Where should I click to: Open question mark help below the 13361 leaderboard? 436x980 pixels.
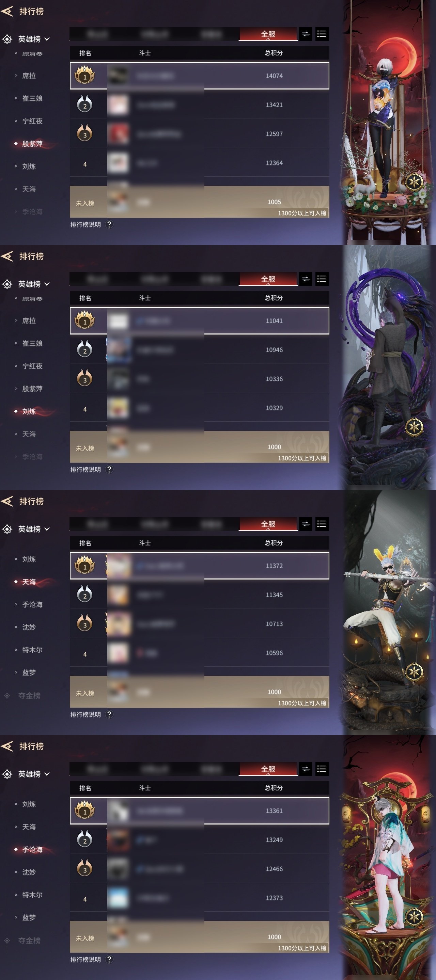[x=109, y=960]
